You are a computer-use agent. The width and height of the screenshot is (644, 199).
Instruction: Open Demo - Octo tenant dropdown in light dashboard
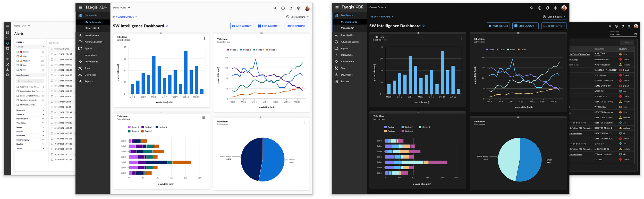coord(122,8)
